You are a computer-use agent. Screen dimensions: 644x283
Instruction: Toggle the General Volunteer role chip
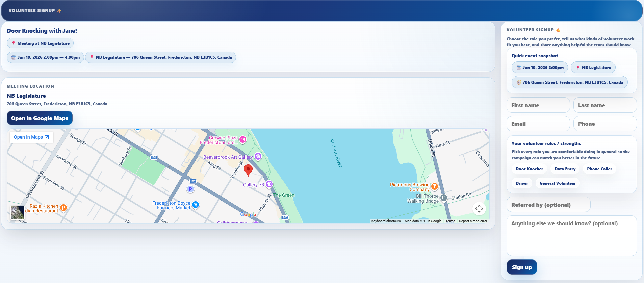558,183
